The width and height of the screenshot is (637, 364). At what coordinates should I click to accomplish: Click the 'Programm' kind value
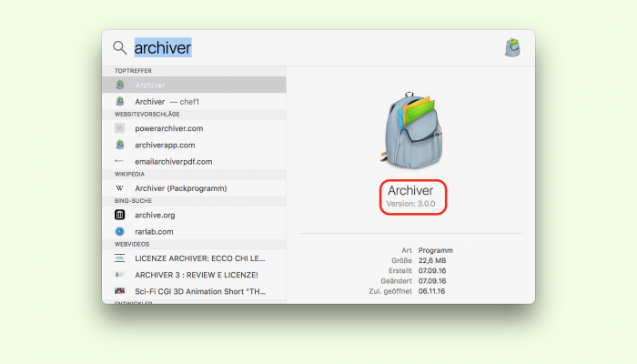[x=436, y=250]
